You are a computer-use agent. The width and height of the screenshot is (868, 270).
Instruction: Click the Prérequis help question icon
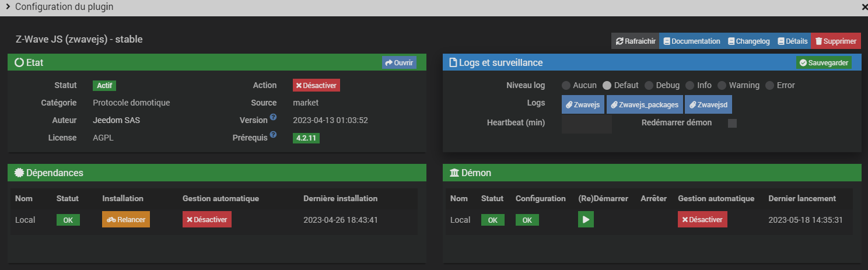[273, 135]
